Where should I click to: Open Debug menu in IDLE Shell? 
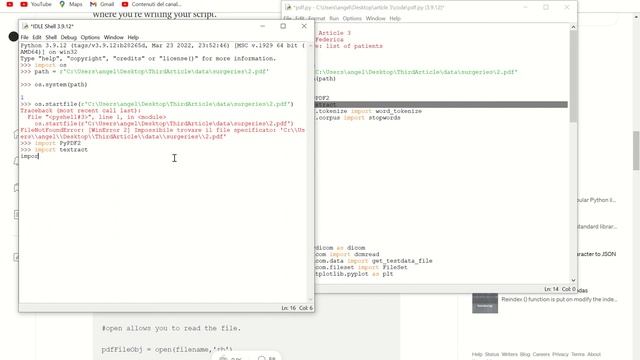tap(69, 37)
